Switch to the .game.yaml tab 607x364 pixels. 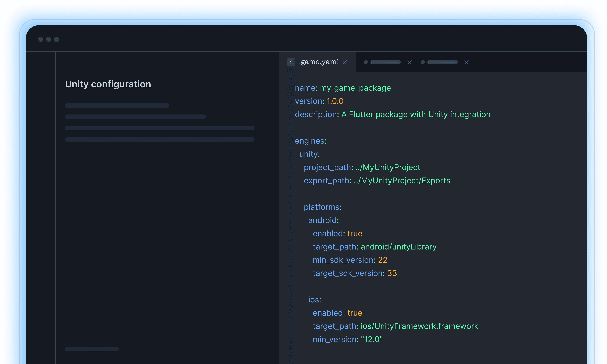(x=319, y=62)
